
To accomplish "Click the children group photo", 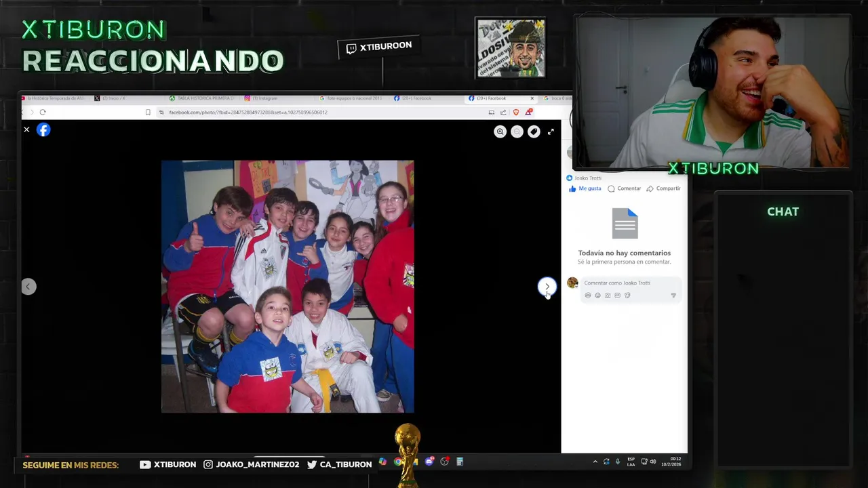I will pyautogui.click(x=288, y=286).
